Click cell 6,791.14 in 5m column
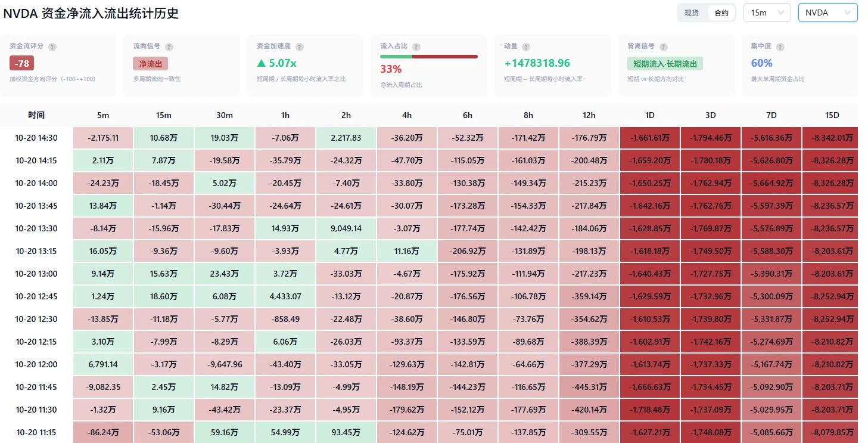Screen dimensions: 868x443 tap(103, 364)
